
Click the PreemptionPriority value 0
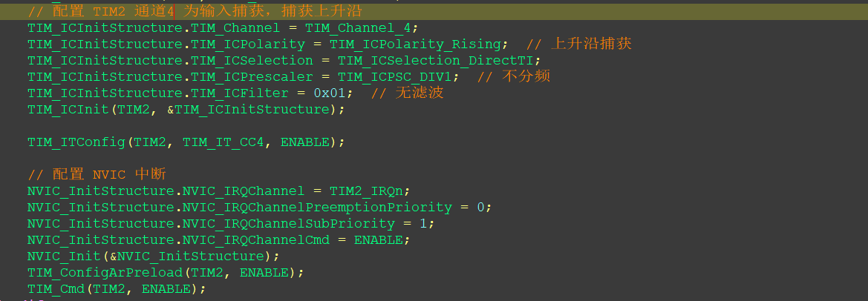(x=480, y=207)
